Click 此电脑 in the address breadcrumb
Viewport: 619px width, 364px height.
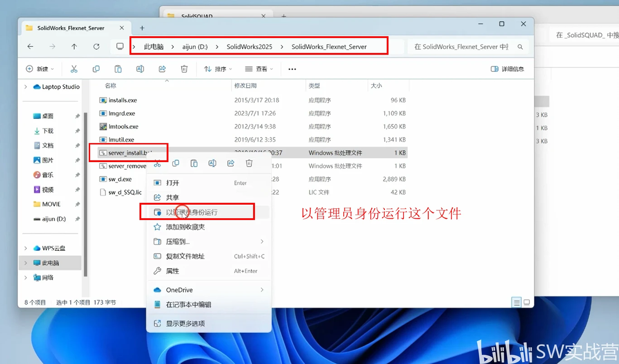pos(154,47)
